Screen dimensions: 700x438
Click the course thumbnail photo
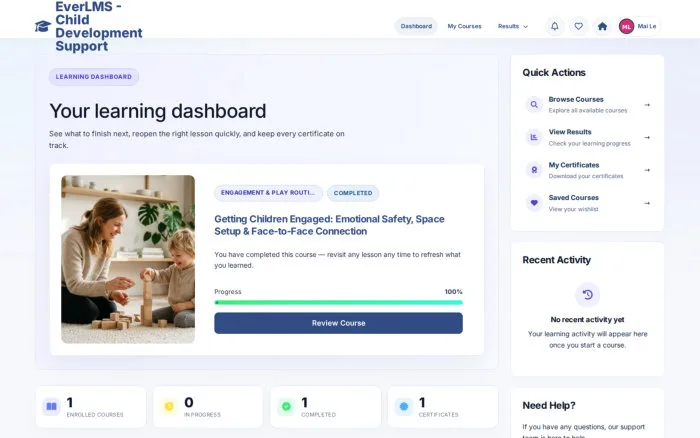pos(128,259)
